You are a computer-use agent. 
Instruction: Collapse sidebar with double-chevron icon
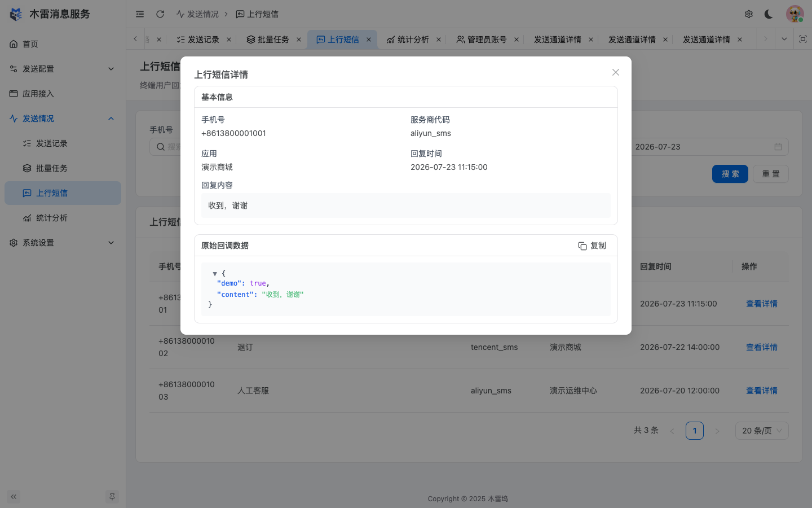[14, 497]
